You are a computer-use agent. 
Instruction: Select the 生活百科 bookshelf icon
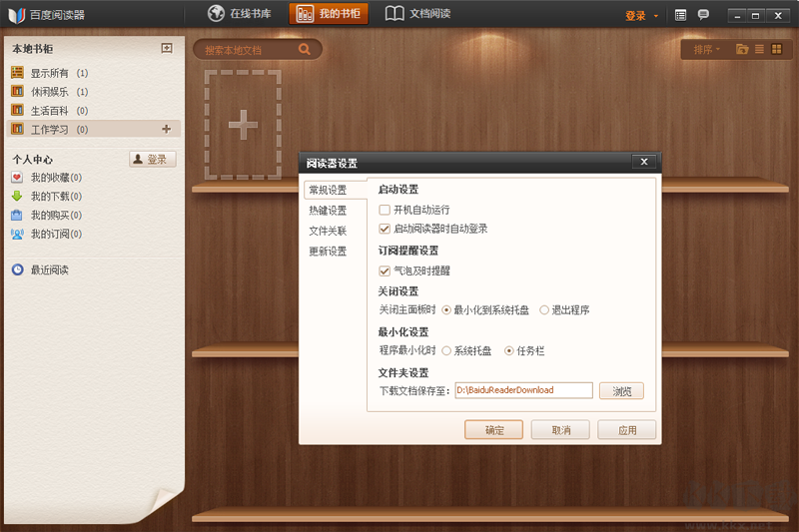coord(17,111)
